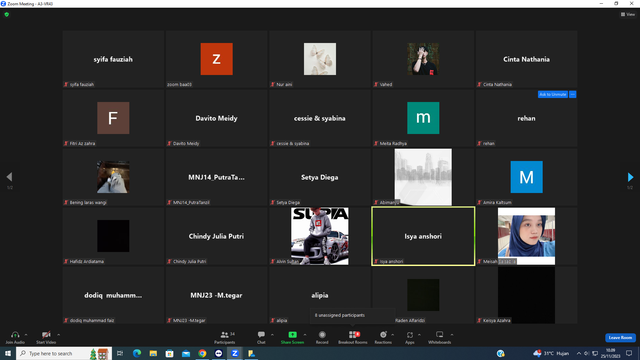Select Amira Kaltsum's blue M avatar
Viewport: 640px width, 360px height.
pos(527,177)
